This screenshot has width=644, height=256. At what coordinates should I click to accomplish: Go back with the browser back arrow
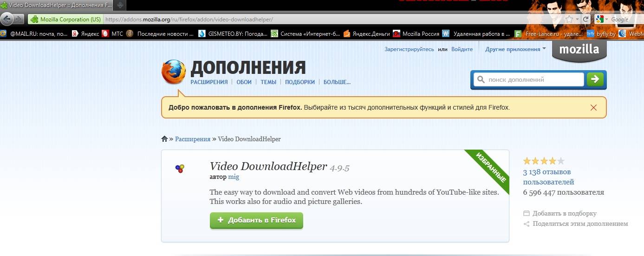(7, 19)
